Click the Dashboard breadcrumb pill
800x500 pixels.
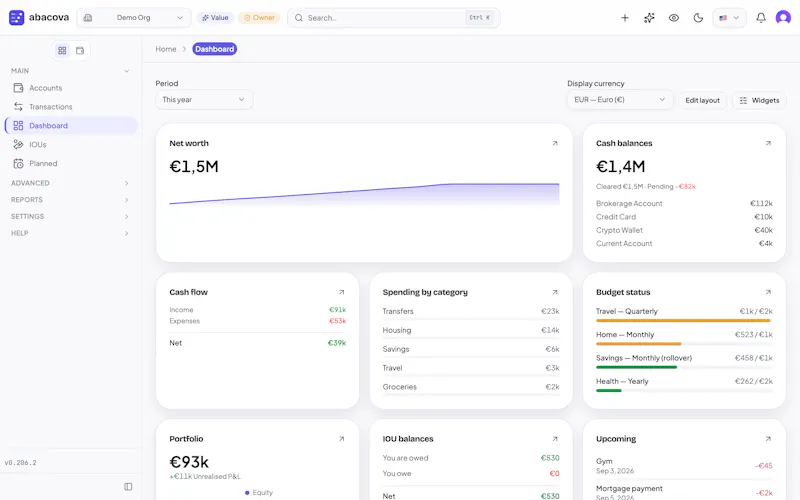pyautogui.click(x=214, y=49)
